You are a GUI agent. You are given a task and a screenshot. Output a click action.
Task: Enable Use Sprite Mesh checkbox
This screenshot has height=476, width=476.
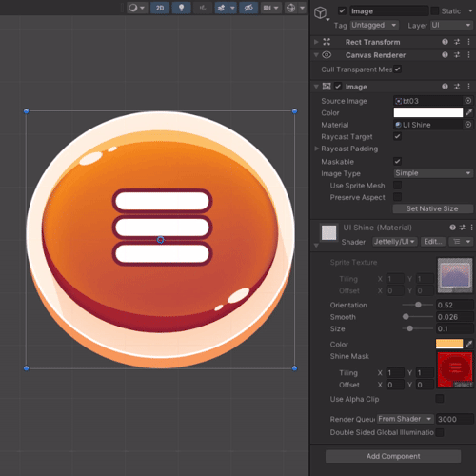point(397,185)
